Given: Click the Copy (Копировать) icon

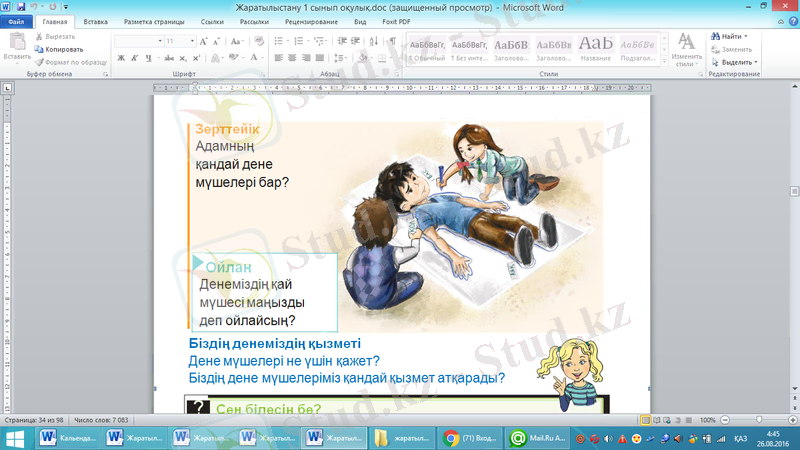Looking at the screenshot, I should 38,48.
